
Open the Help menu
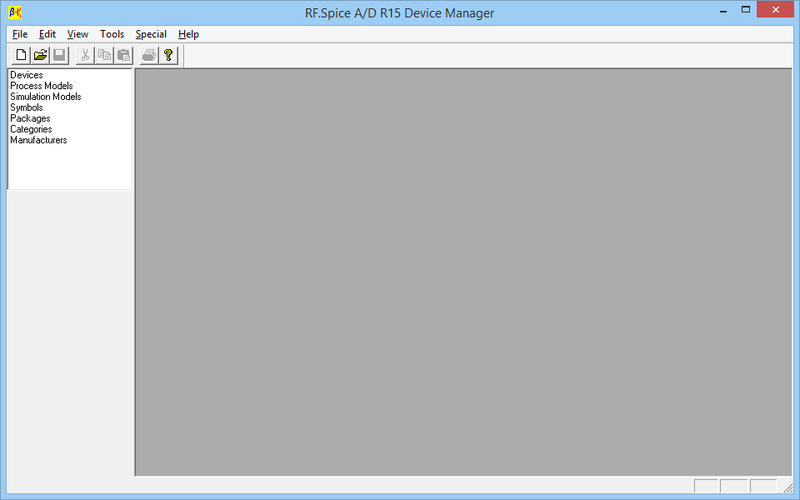click(188, 34)
